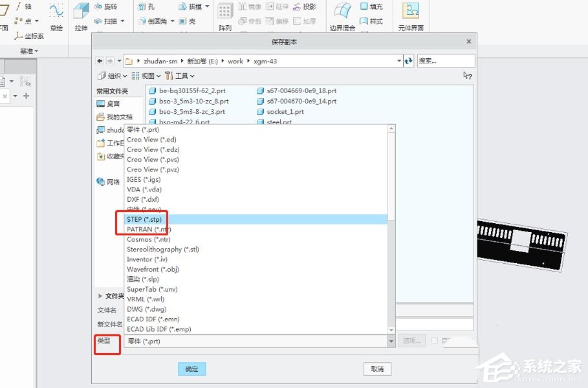588x388 pixels.
Task: Click the context help cursor icon
Action: [467, 76]
